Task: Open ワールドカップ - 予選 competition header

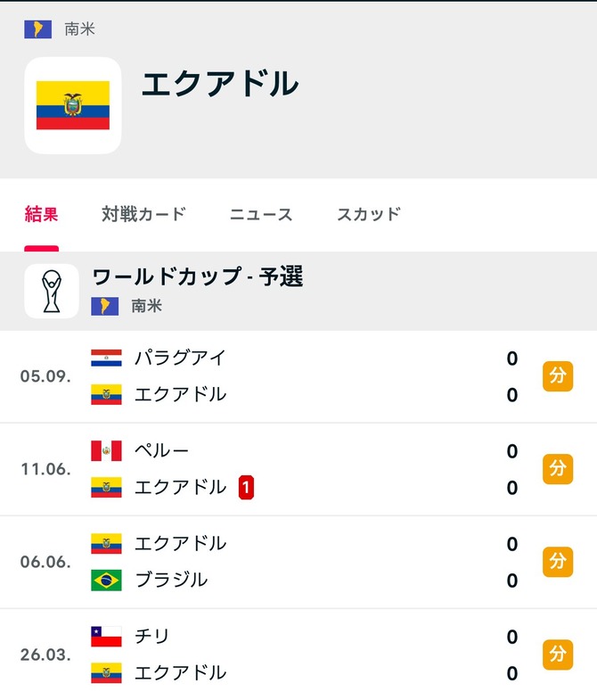Action: click(198, 276)
